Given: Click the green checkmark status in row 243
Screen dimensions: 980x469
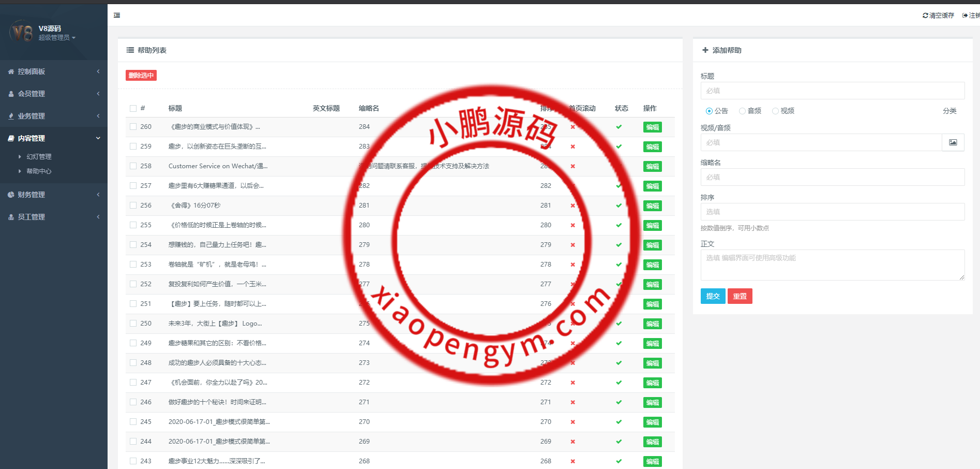Looking at the screenshot, I should [619, 461].
